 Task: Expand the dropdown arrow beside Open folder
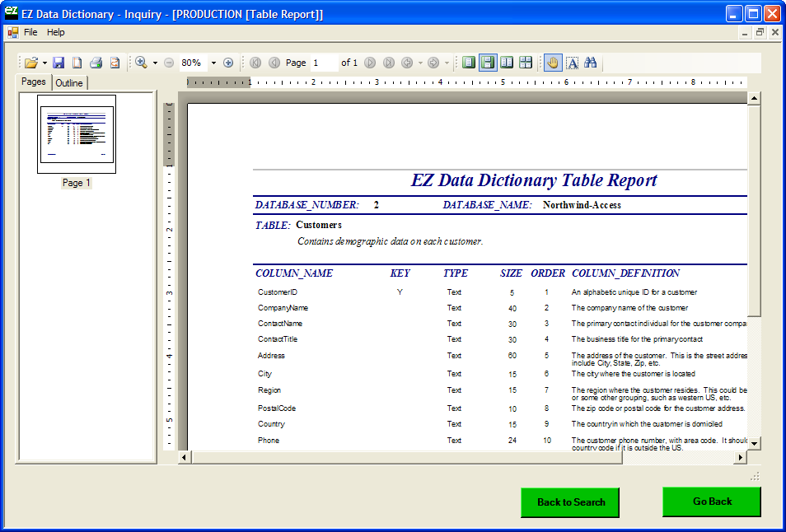(x=44, y=63)
